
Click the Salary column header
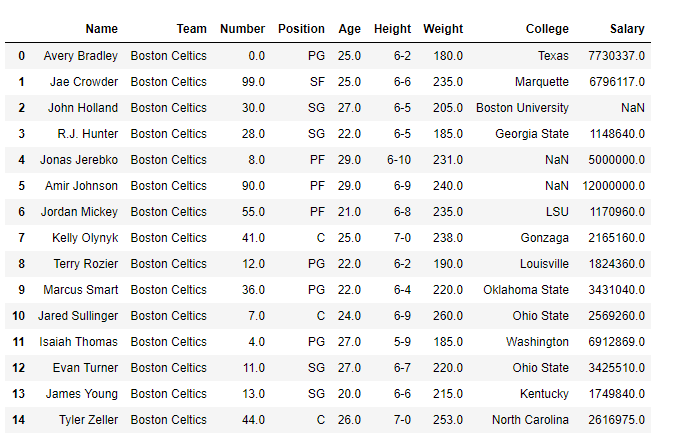point(626,29)
